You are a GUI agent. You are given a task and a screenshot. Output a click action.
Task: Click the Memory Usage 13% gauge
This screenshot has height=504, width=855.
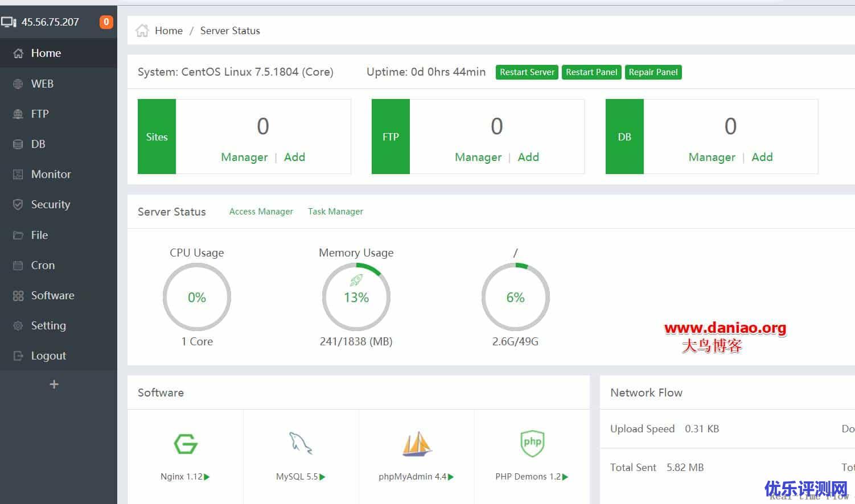click(x=356, y=297)
